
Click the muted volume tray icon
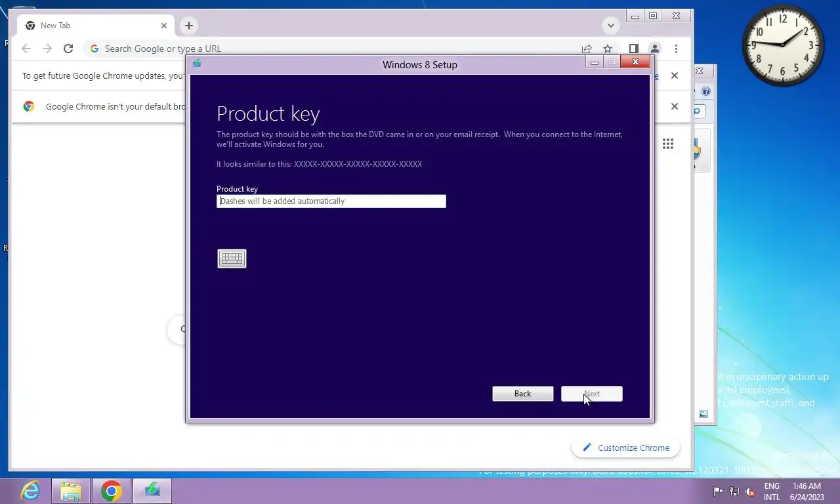(751, 492)
